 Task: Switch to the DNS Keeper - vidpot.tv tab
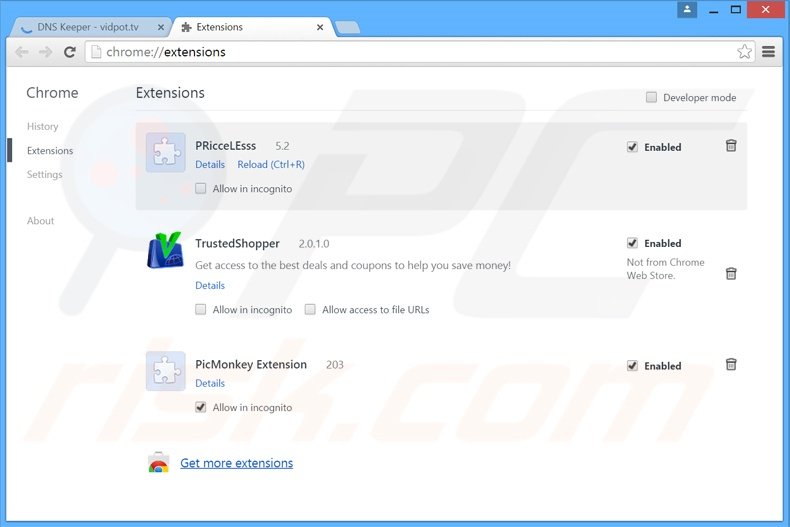pos(90,27)
